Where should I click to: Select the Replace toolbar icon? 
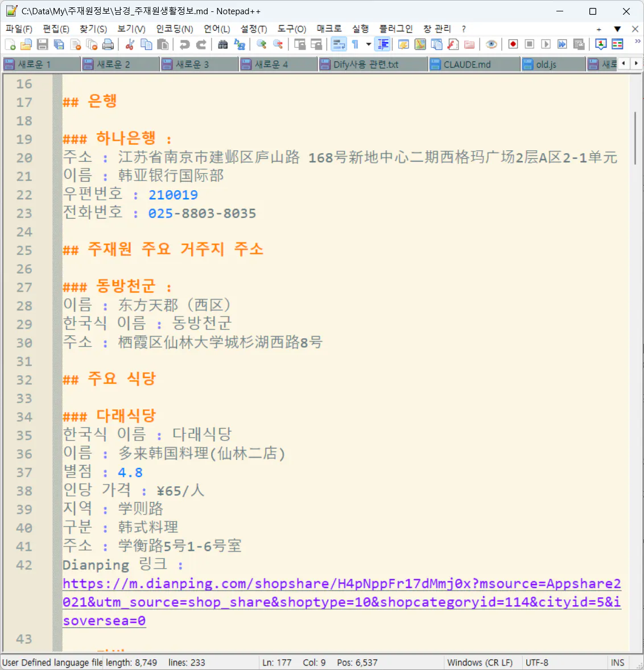click(x=240, y=44)
